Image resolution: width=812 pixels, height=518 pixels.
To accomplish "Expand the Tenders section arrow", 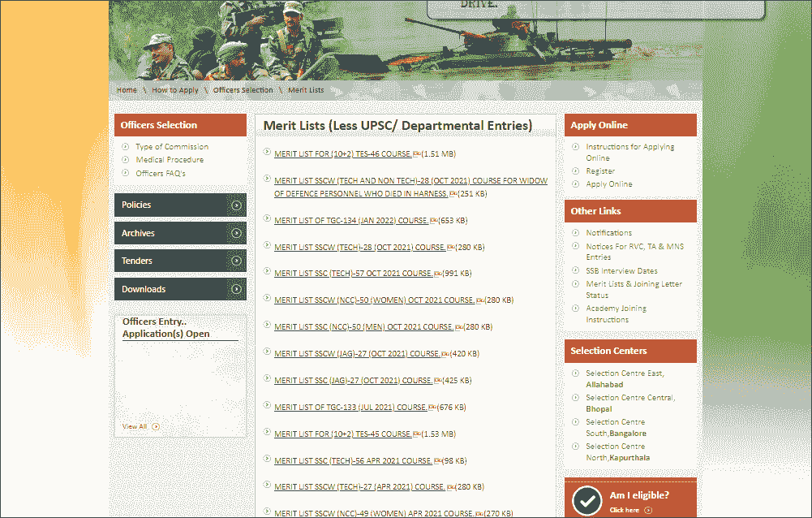I will click(236, 261).
